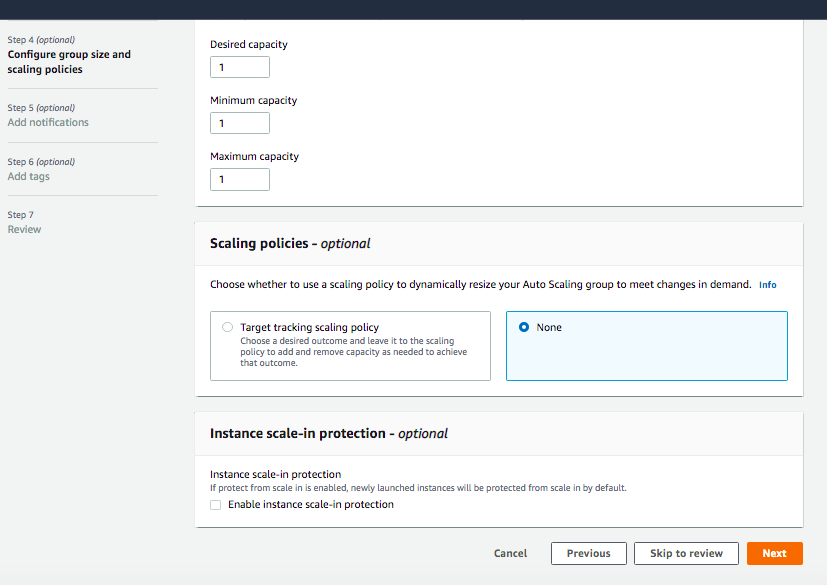This screenshot has width=827, height=585.
Task: Open the Info link for scaling policies
Action: pyautogui.click(x=767, y=285)
